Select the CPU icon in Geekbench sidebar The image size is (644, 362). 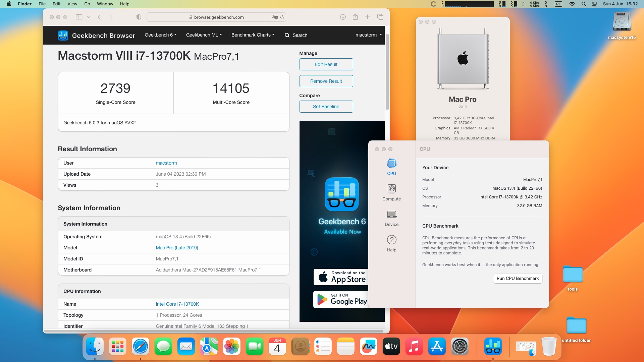click(x=391, y=167)
